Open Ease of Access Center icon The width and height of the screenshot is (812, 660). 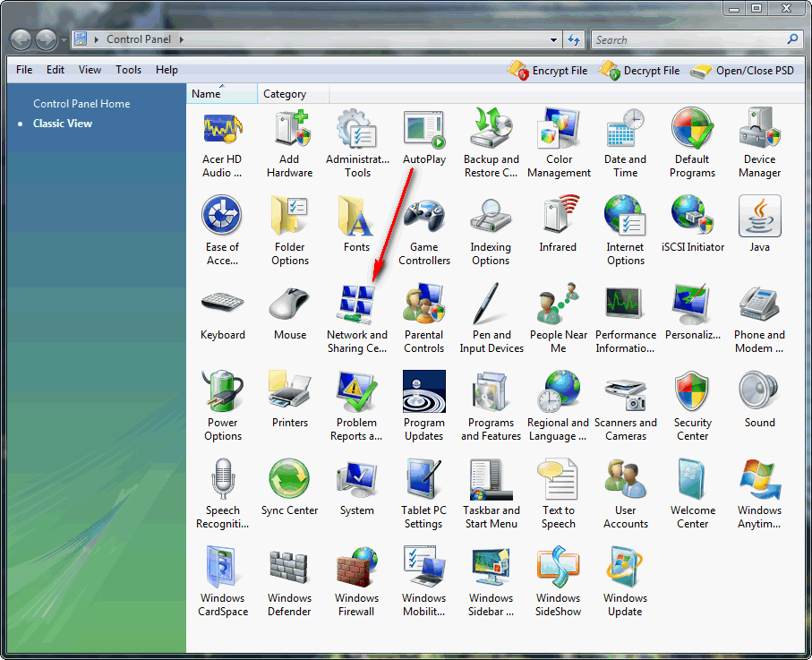tap(222, 214)
